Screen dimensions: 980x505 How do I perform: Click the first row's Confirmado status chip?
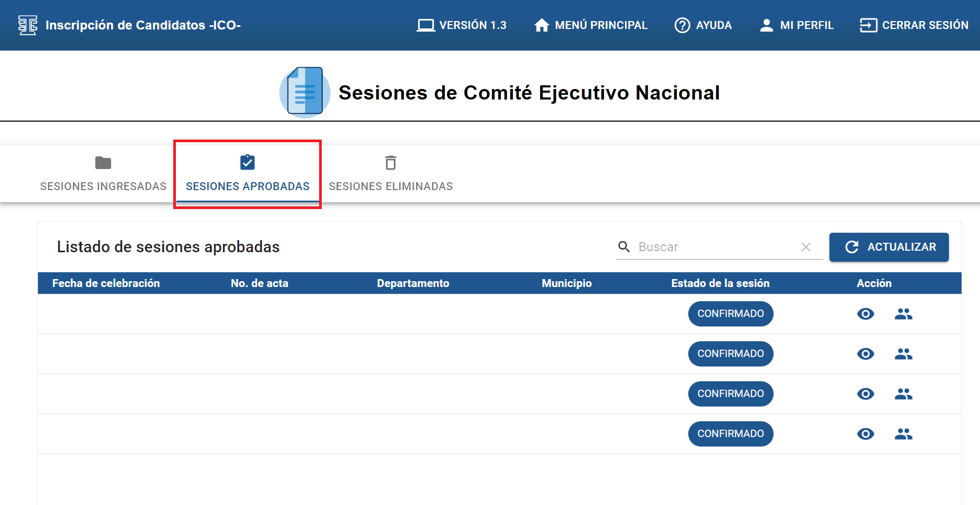click(730, 314)
